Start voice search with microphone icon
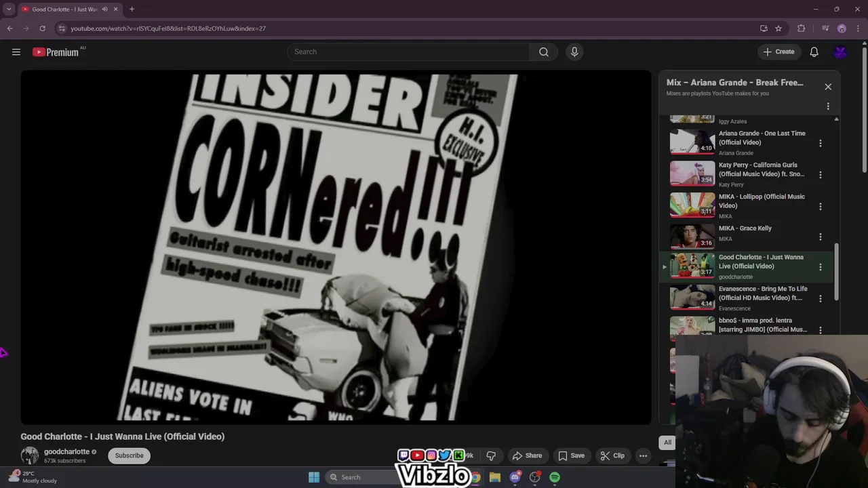Viewport: 868px width, 488px height. pos(574,52)
